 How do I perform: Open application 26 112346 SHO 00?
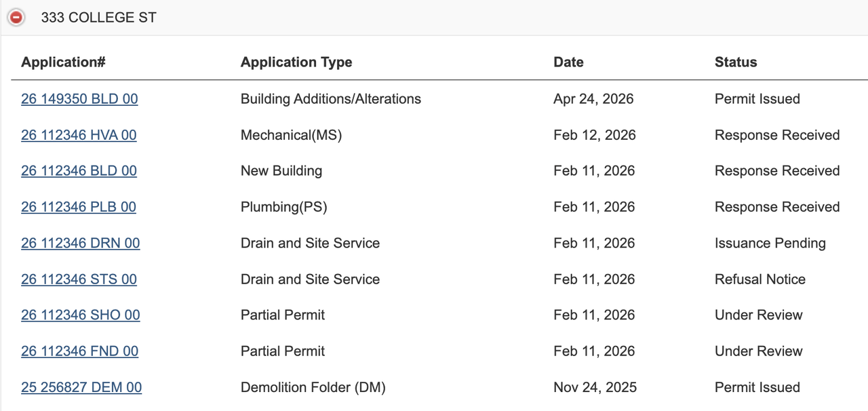[81, 315]
